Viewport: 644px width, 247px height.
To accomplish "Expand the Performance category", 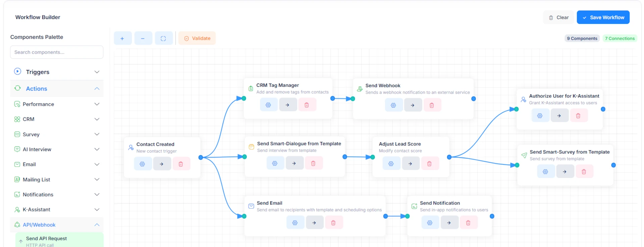I will 57,104.
